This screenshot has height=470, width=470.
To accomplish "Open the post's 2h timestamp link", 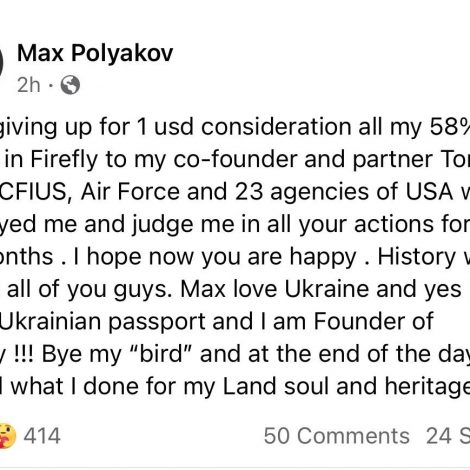I will pyautogui.click(x=29, y=85).
